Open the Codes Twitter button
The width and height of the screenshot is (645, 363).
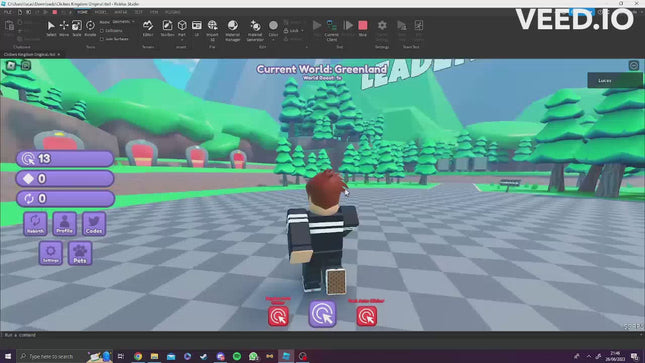pos(94,224)
